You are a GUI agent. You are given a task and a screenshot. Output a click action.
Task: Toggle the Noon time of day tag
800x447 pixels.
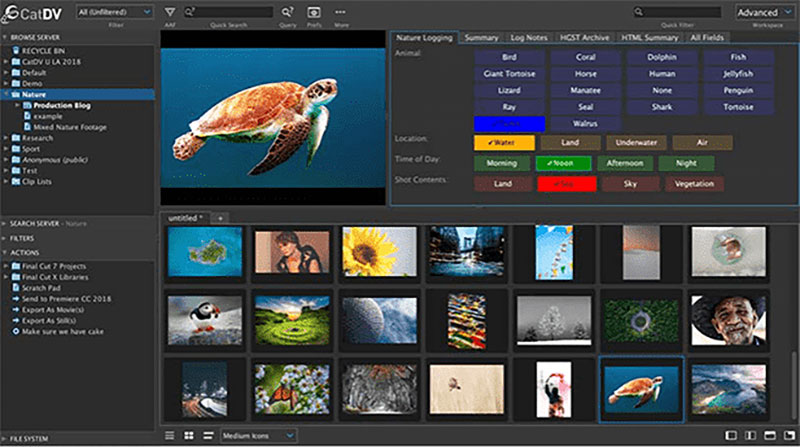click(x=564, y=163)
